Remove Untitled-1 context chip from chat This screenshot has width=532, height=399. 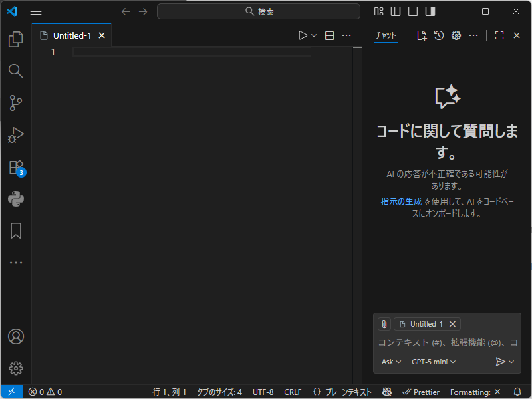click(x=452, y=324)
